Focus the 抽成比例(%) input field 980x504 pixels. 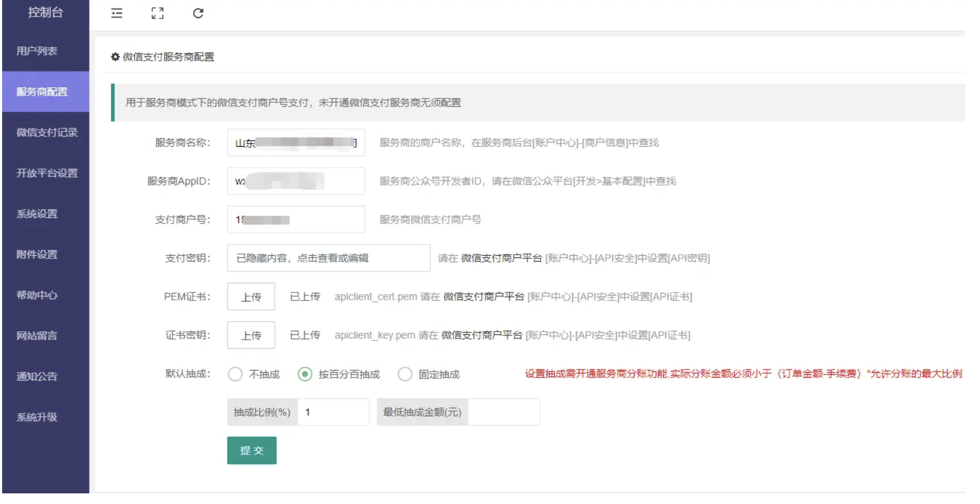[333, 412]
